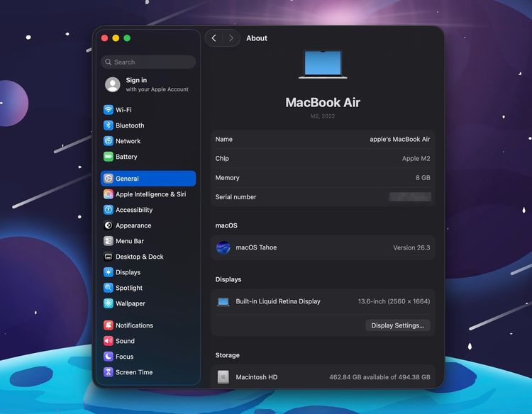This screenshot has width=532, height=414.
Task: Click the forward navigation chevron
Action: tap(231, 38)
